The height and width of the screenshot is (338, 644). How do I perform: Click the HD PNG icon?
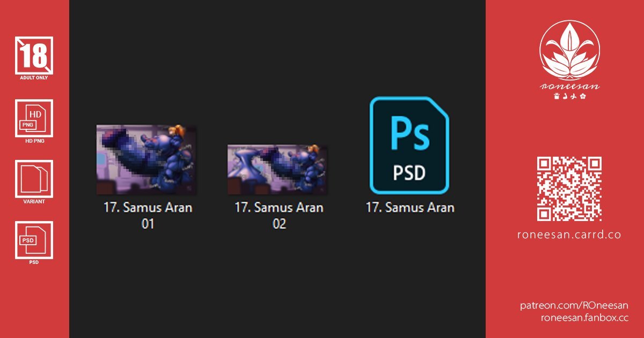(34, 118)
